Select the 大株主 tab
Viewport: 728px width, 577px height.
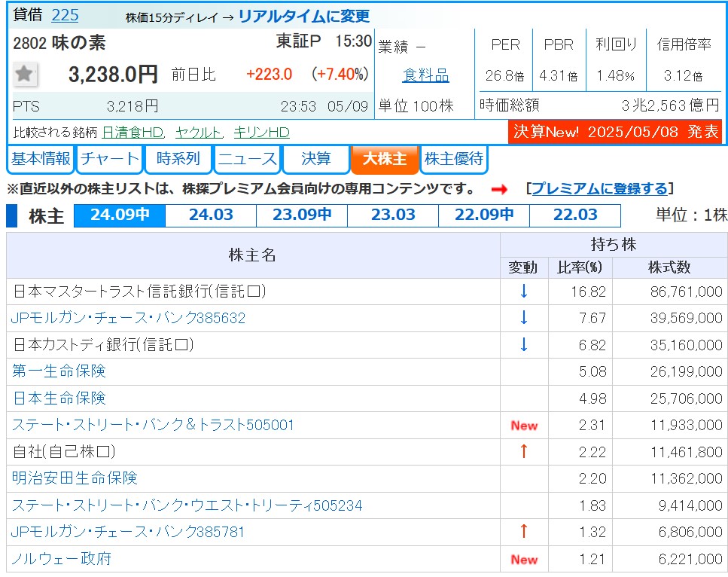pyautogui.click(x=385, y=159)
